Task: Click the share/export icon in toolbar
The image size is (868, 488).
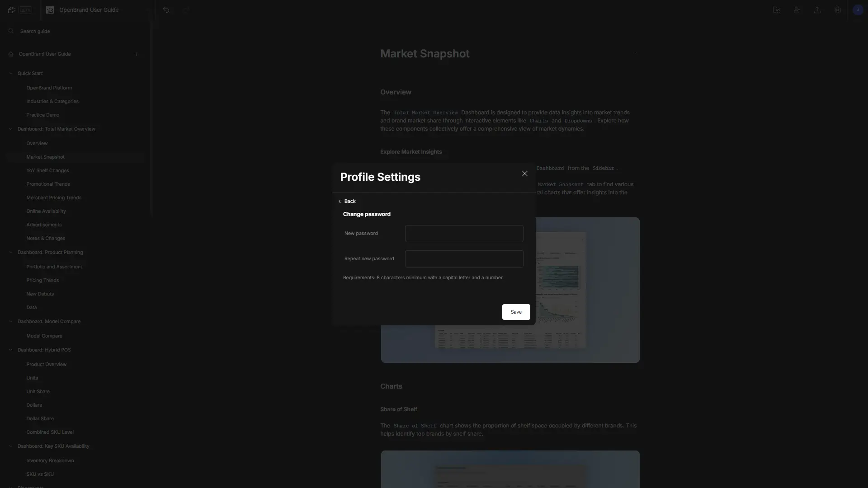Action: click(x=817, y=10)
